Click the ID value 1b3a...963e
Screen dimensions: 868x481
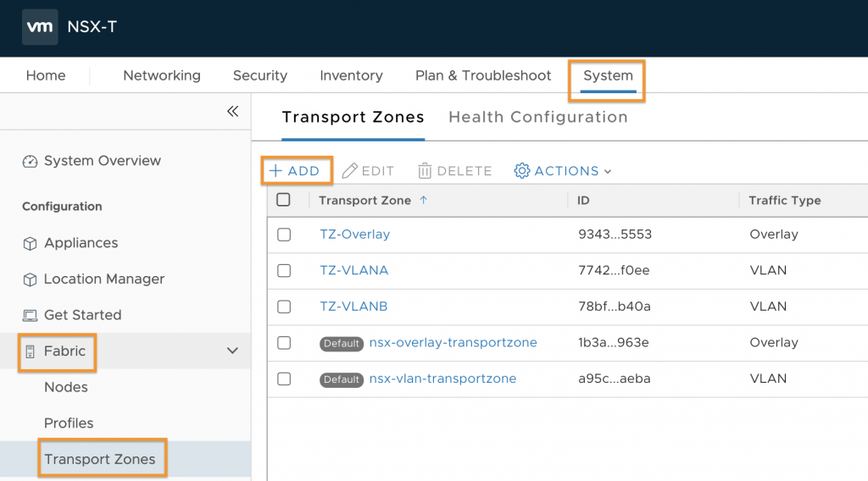614,342
